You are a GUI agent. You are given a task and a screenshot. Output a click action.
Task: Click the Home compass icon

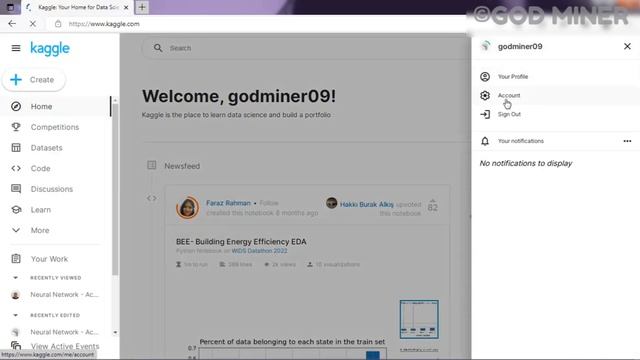coord(16,107)
